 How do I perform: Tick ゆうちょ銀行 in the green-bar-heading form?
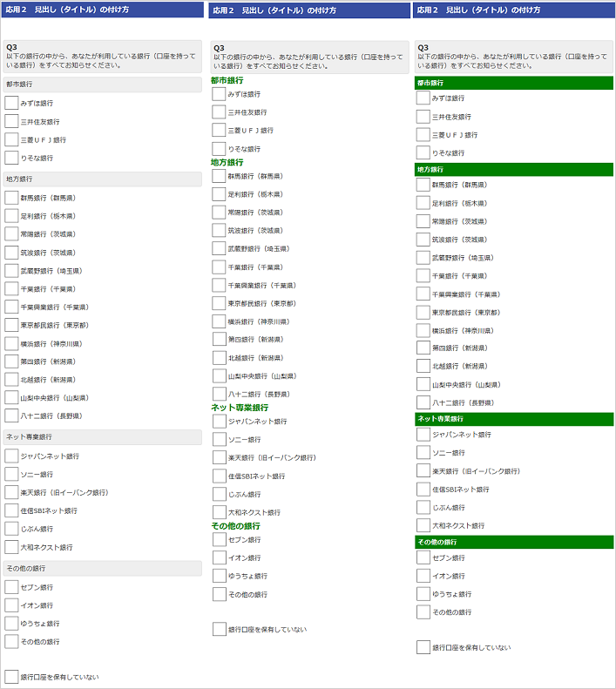tap(423, 594)
